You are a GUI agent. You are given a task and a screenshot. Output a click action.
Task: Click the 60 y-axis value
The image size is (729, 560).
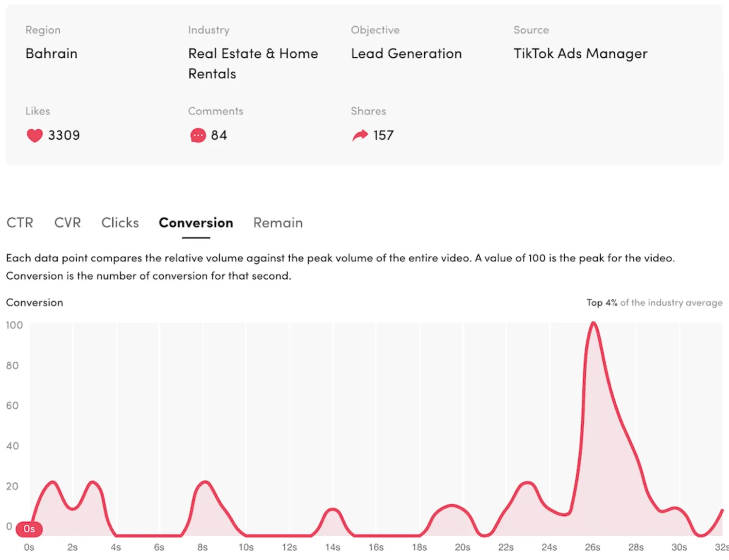12,406
